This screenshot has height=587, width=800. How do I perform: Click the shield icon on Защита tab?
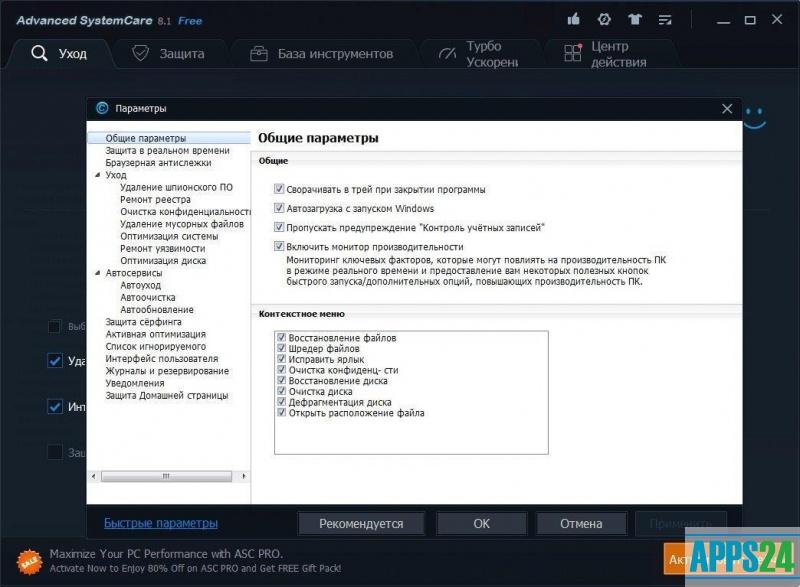(x=140, y=53)
